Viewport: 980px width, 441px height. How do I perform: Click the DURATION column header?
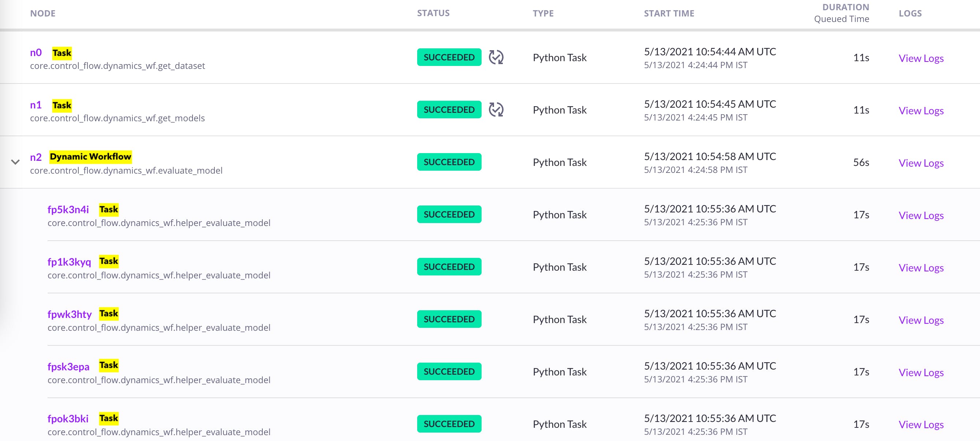845,7
